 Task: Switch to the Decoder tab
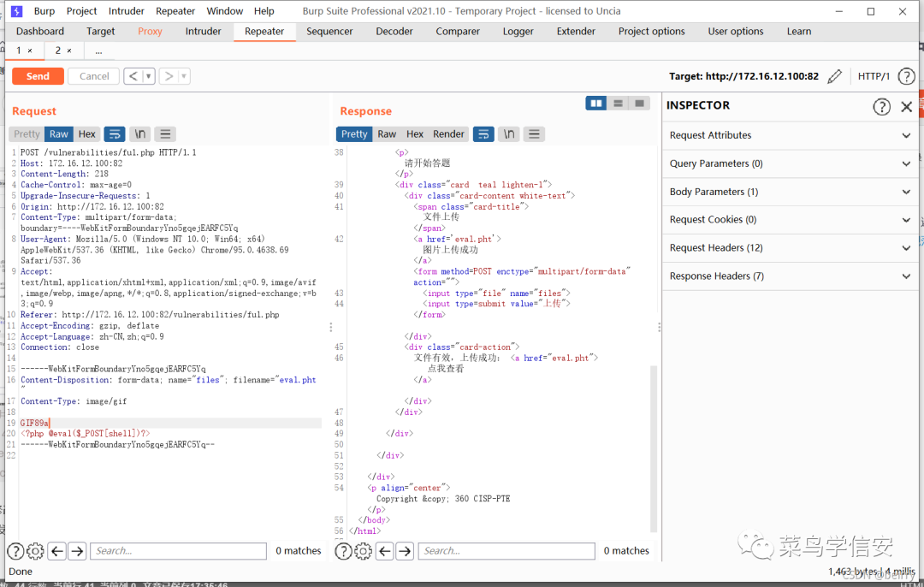point(394,32)
